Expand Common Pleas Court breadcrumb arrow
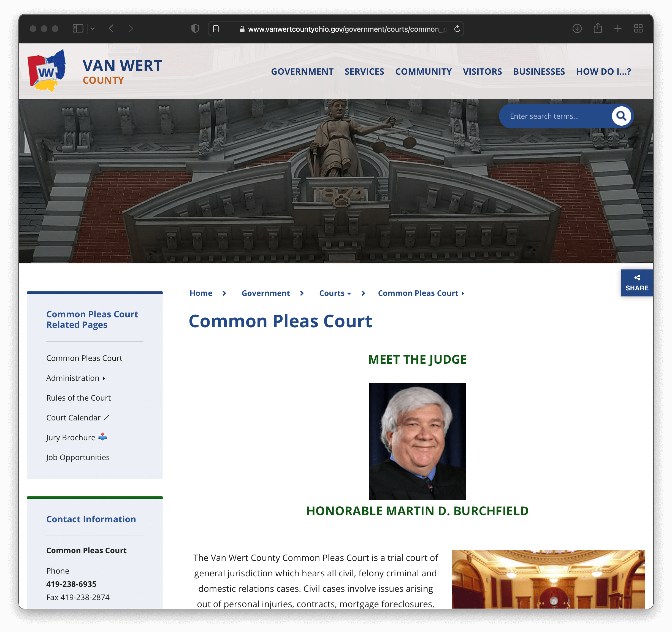Screen dimensions: 672x632 463,293
